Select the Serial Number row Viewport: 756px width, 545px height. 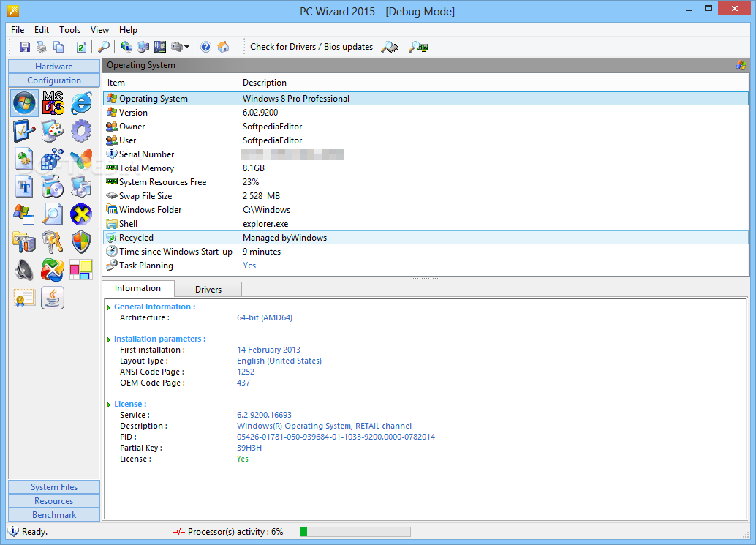pos(426,154)
